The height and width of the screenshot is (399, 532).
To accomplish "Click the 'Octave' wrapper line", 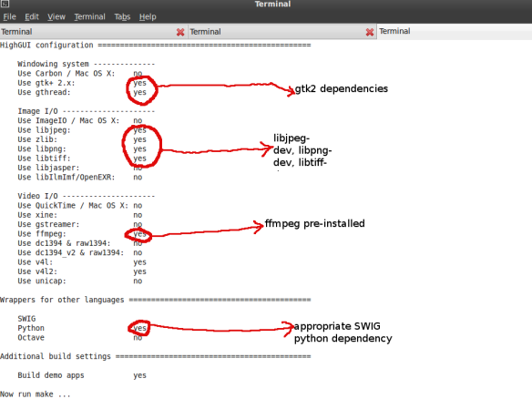I will click(80, 338).
